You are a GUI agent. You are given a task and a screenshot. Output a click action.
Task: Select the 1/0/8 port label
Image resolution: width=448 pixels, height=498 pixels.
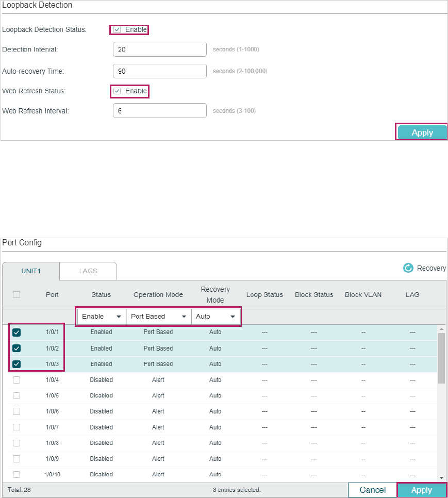(52, 443)
